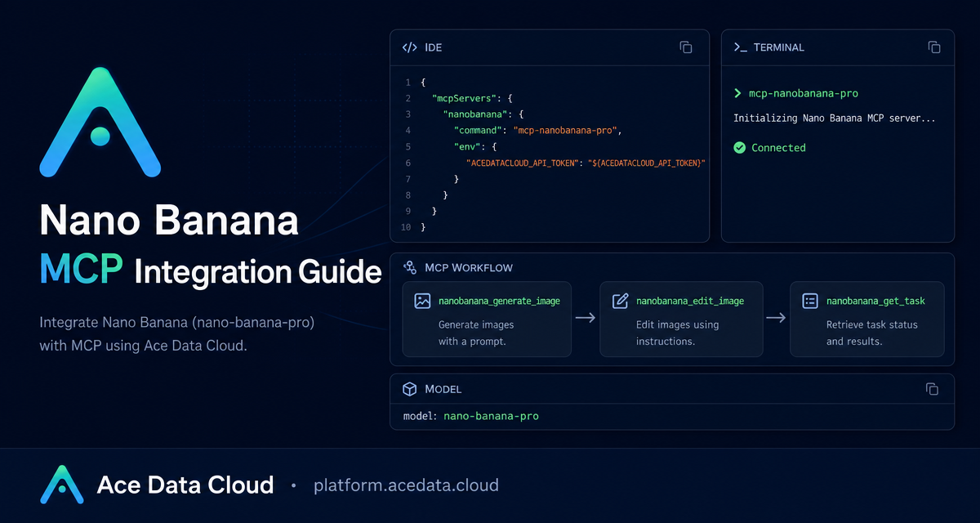Click the gradient MCP word in title
Viewport: 980px width, 523px height.
coord(82,270)
